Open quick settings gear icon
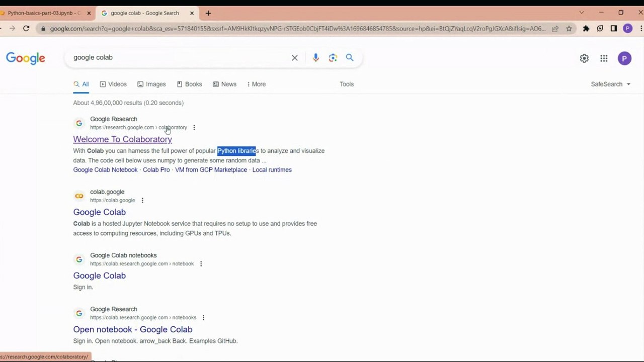This screenshot has height=362, width=644. (x=584, y=58)
